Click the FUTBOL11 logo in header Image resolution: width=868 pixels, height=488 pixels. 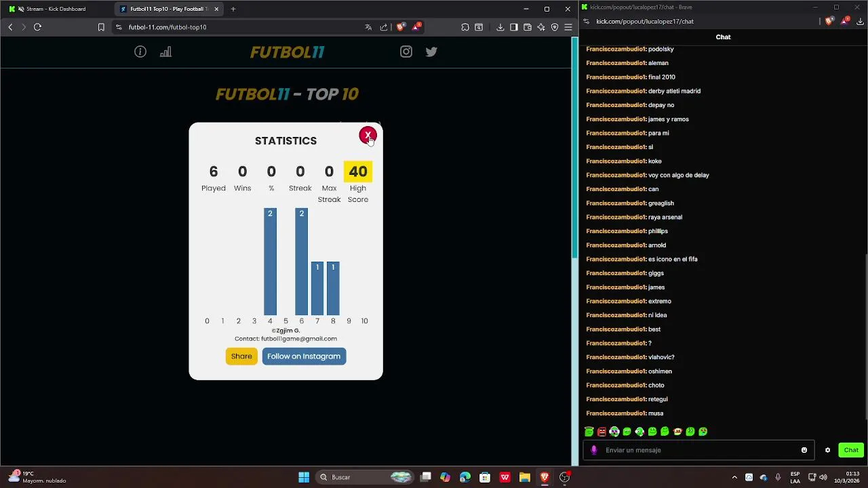pyautogui.click(x=287, y=52)
